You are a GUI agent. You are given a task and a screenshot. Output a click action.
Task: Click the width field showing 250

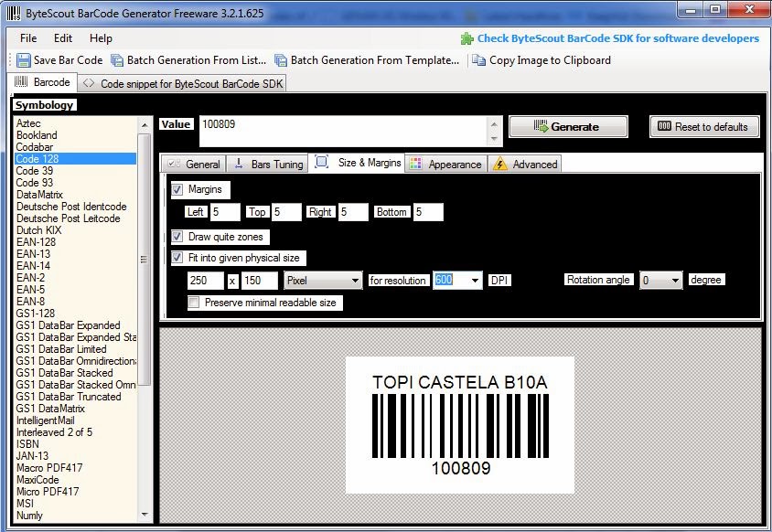click(205, 281)
